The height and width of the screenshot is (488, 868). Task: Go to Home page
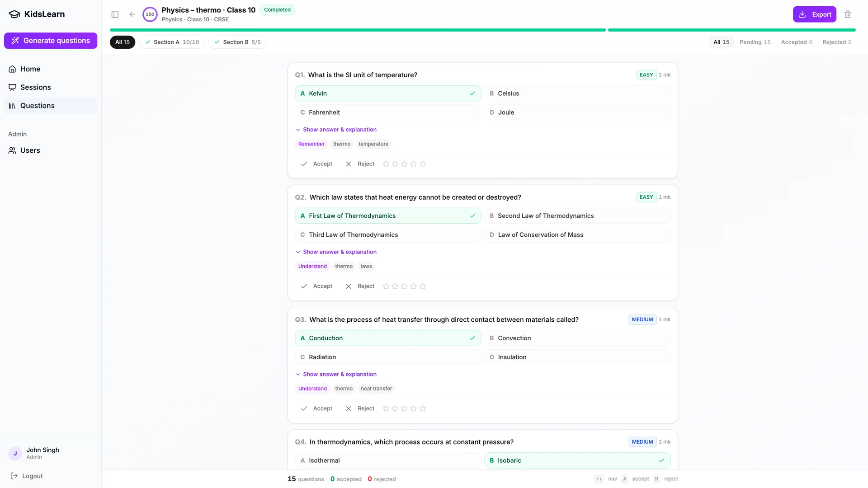coord(51,69)
